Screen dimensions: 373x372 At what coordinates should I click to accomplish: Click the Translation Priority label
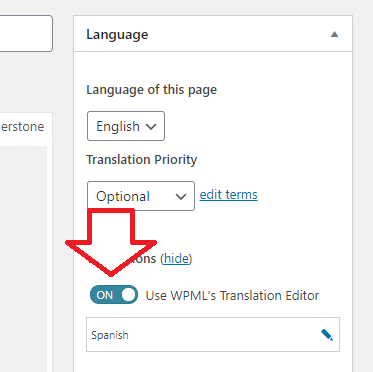[x=142, y=160]
